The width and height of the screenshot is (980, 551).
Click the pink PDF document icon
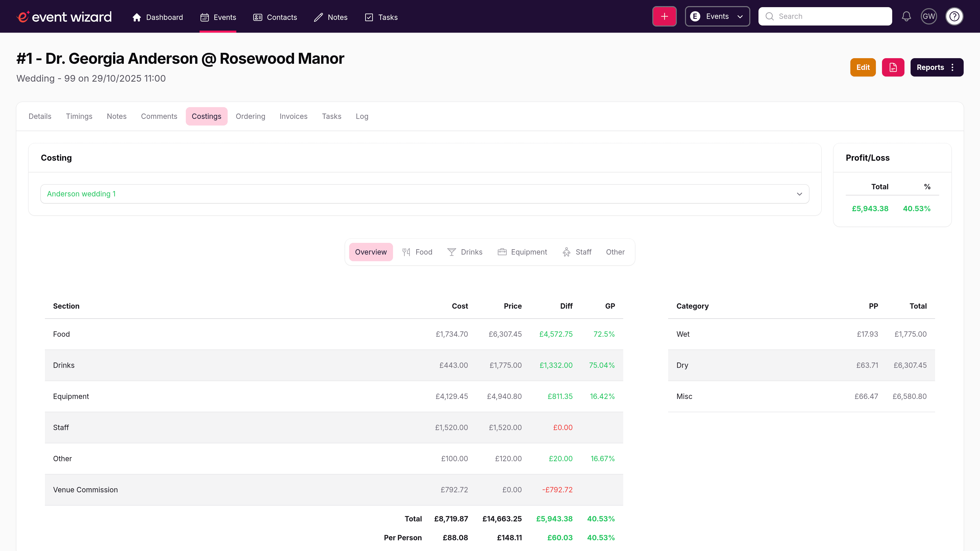pos(893,67)
